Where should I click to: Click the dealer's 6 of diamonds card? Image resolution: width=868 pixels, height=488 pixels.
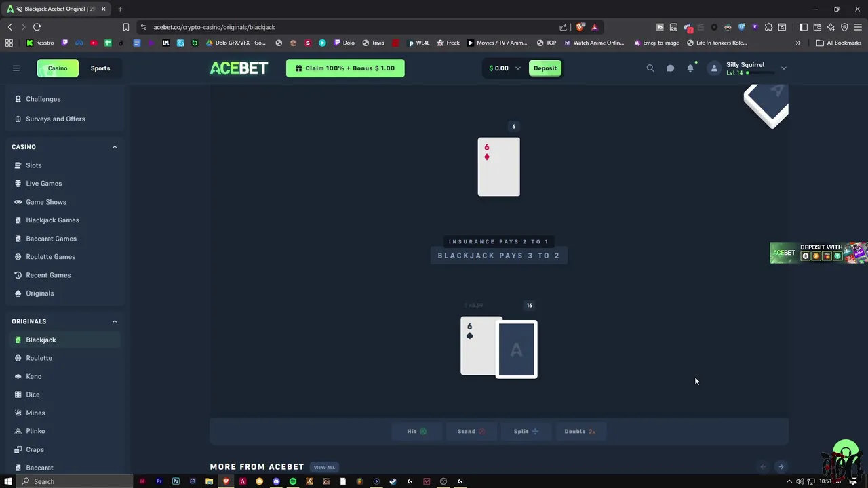click(x=498, y=167)
